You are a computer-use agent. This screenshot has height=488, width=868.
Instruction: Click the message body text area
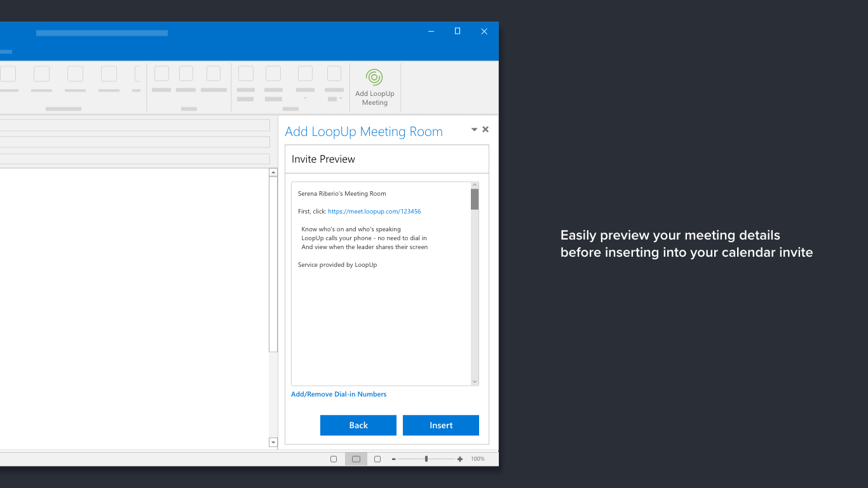pyautogui.click(x=134, y=309)
